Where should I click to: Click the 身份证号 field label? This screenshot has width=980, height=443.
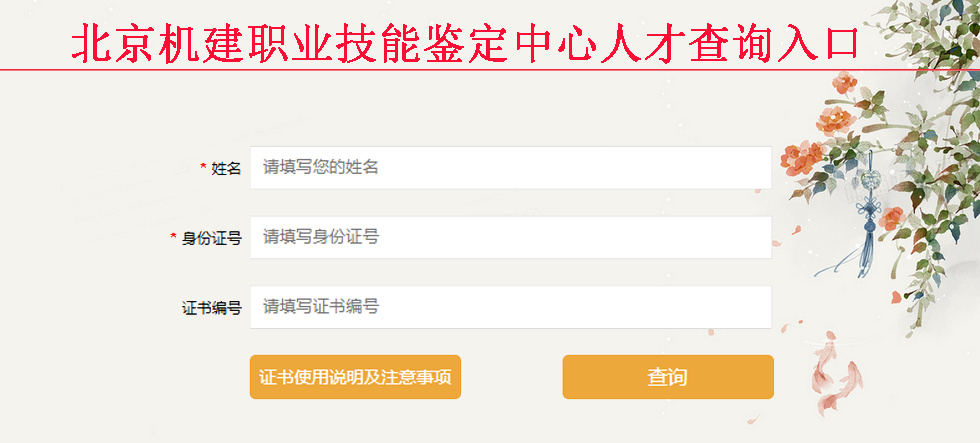pyautogui.click(x=211, y=239)
